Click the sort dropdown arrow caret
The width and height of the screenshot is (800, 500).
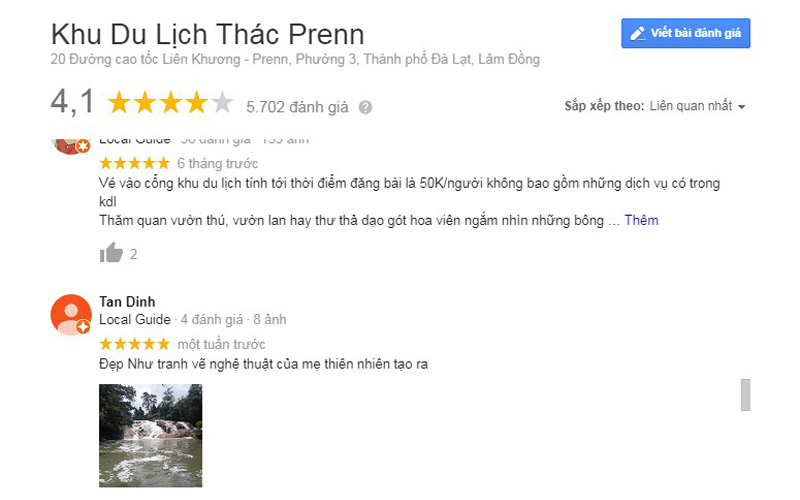[x=742, y=107]
